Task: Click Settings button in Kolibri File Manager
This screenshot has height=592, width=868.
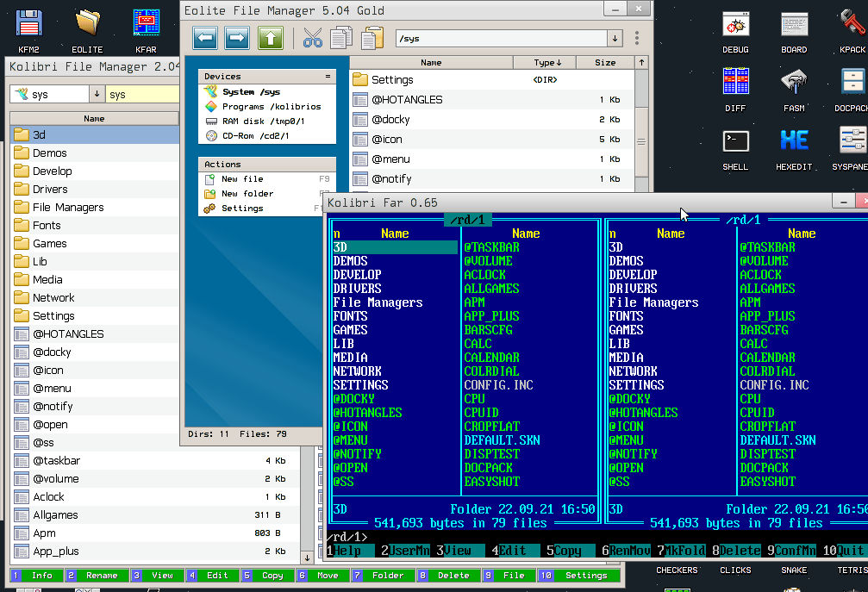Action: tap(579, 576)
